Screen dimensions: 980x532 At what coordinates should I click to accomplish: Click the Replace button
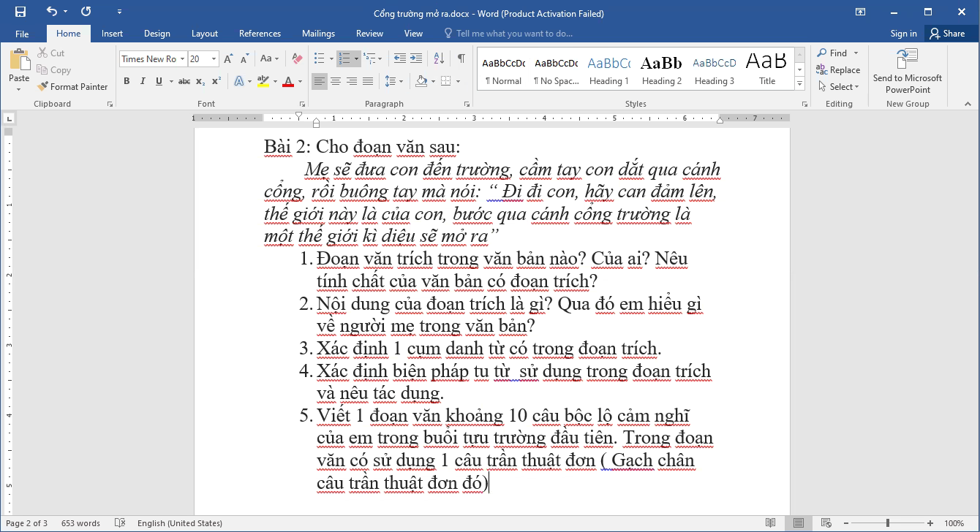(839, 69)
